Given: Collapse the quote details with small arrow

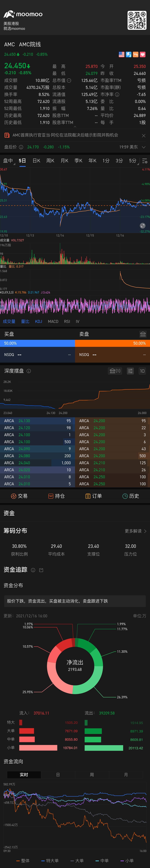Looking at the screenshot, I should [x=75, y=127].
